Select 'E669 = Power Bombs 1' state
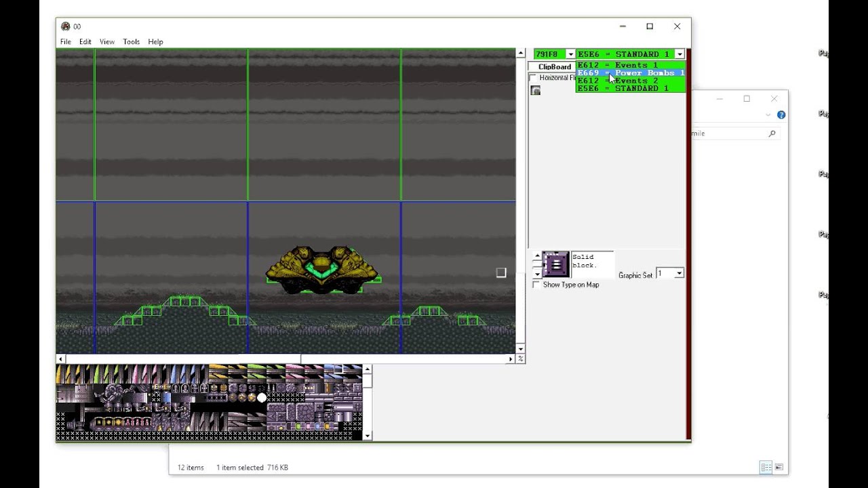The image size is (868, 488). pos(631,73)
